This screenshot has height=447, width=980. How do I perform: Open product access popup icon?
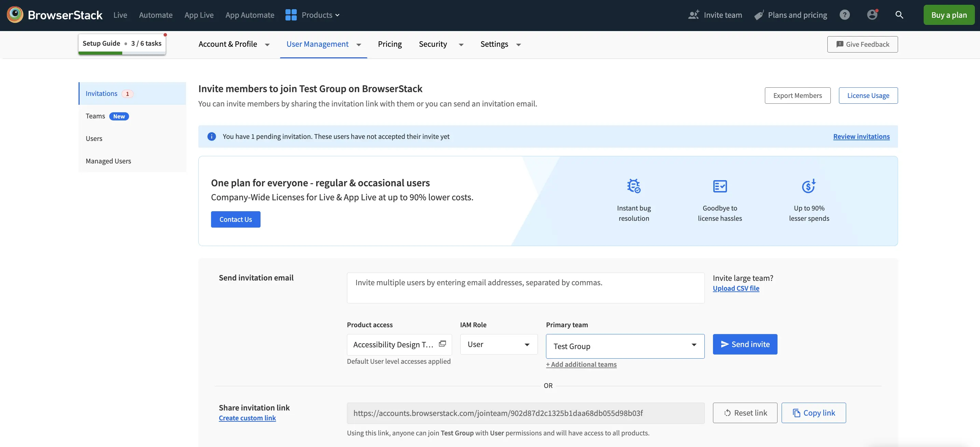(x=442, y=344)
